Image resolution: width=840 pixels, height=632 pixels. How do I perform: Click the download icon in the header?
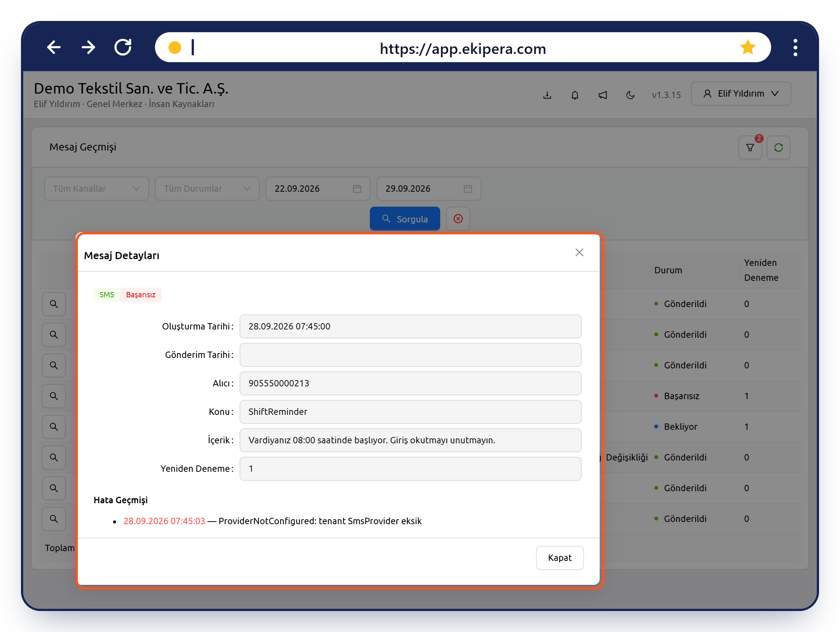click(547, 95)
